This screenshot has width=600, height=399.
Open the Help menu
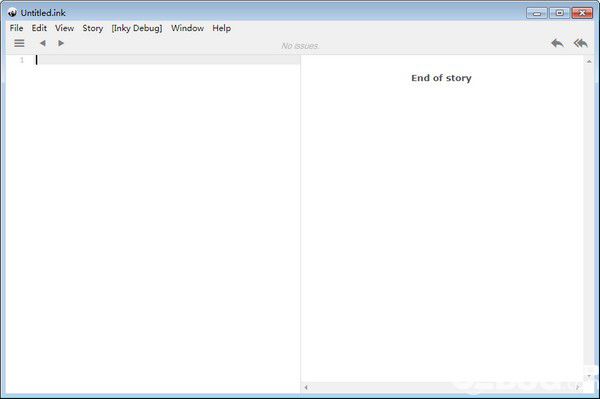pos(222,28)
